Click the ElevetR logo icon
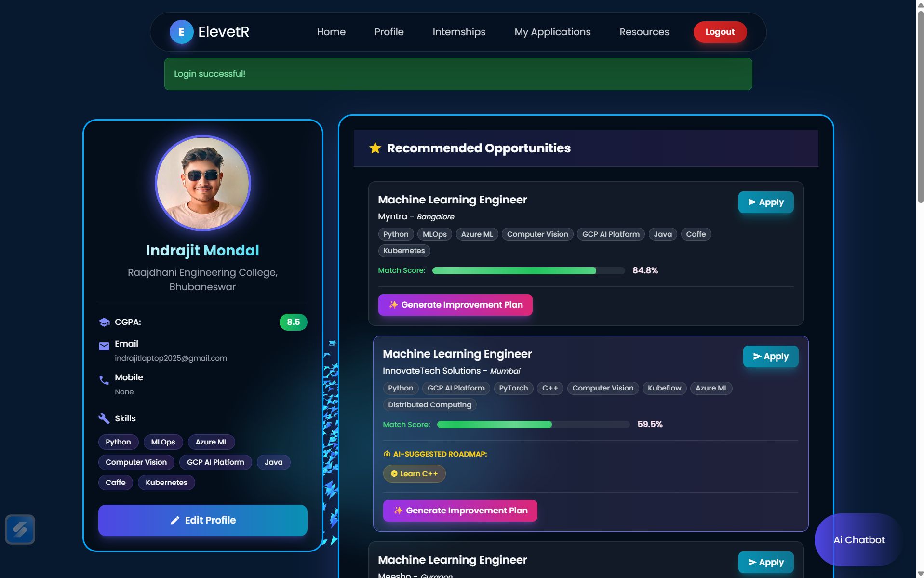This screenshot has height=578, width=924. [x=181, y=32]
